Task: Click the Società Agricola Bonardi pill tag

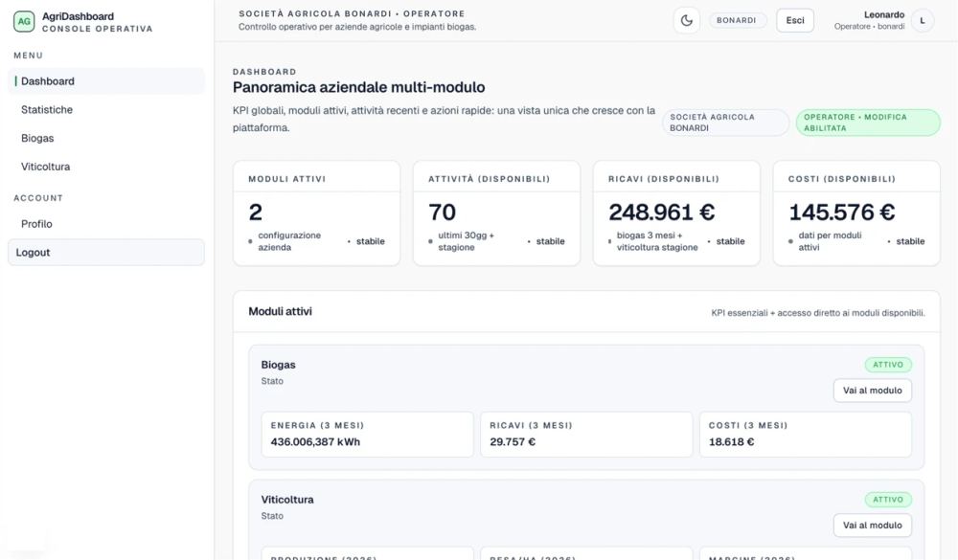Action: click(x=725, y=123)
